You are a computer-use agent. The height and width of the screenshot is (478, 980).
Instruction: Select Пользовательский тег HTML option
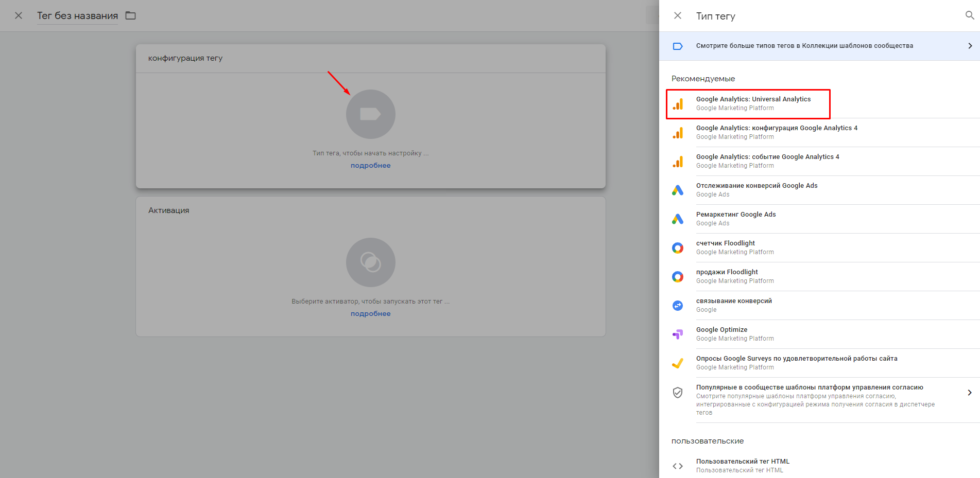742,465
